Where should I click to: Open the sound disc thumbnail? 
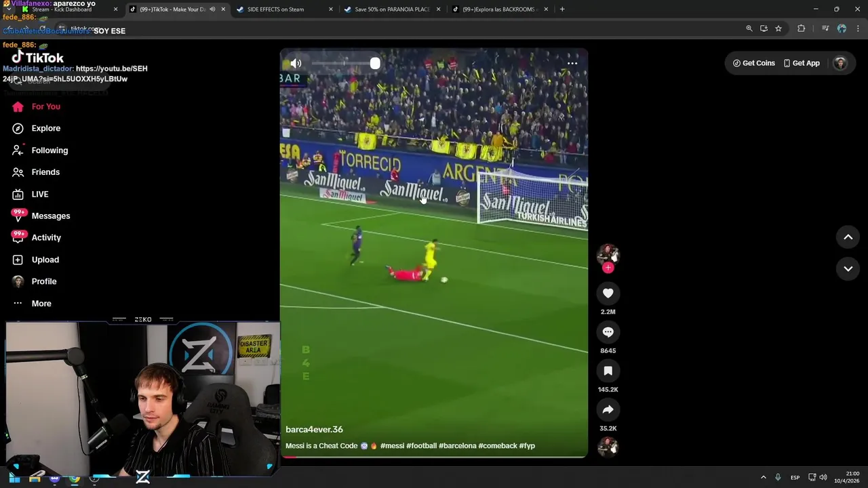click(x=608, y=447)
